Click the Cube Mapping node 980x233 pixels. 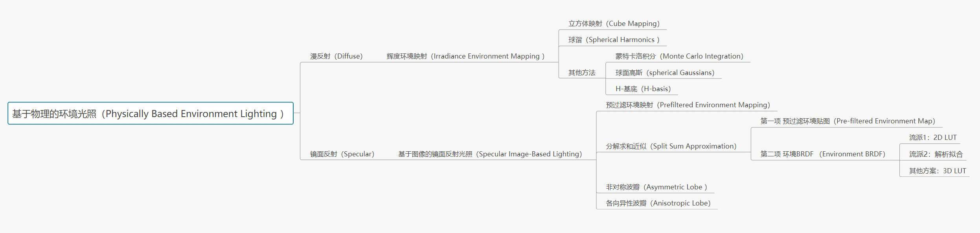click(614, 24)
